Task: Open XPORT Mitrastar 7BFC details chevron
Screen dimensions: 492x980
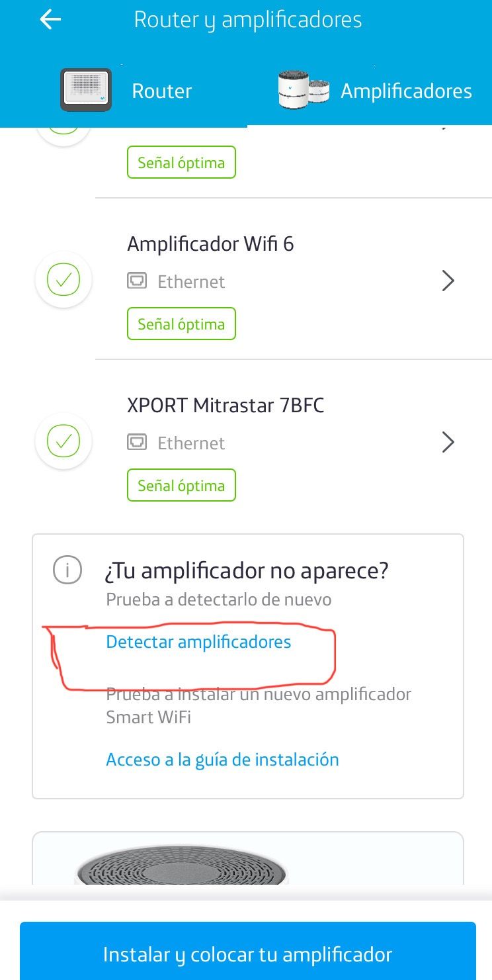Action: [x=448, y=442]
